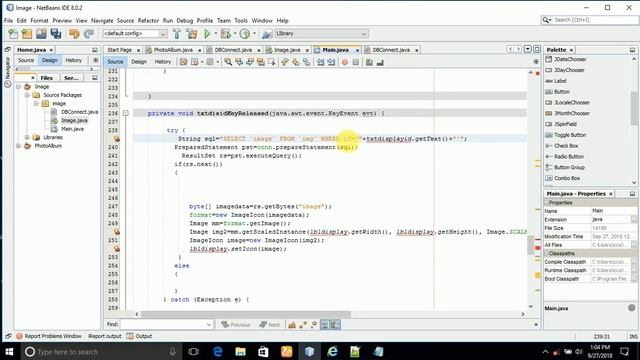
Task: Run the project with green play icon
Action: click(207, 33)
